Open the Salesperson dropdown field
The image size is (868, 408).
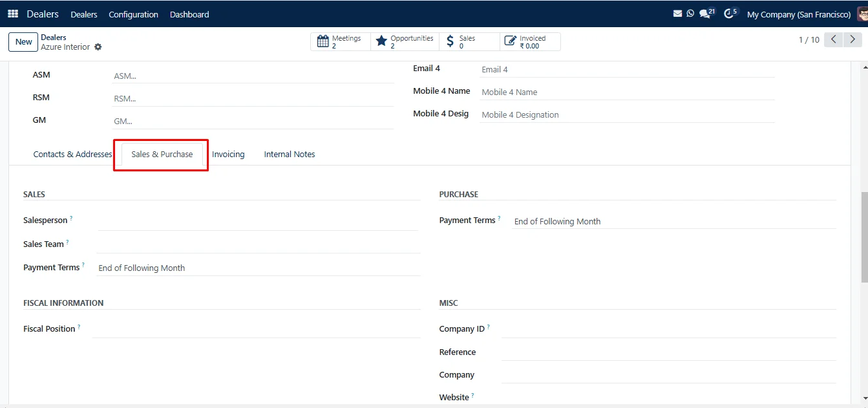tap(258, 220)
